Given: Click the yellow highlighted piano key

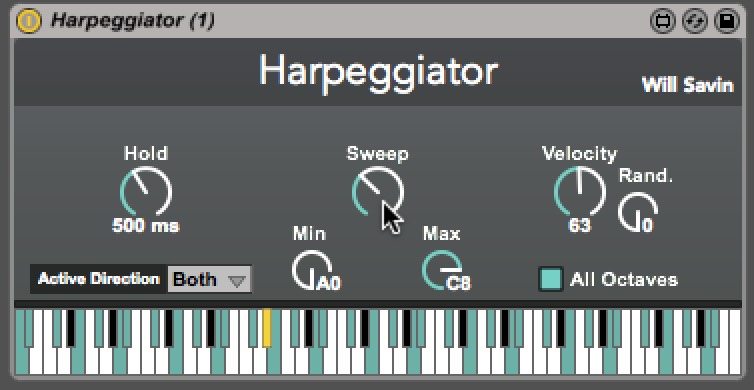Looking at the screenshot, I should [267, 328].
